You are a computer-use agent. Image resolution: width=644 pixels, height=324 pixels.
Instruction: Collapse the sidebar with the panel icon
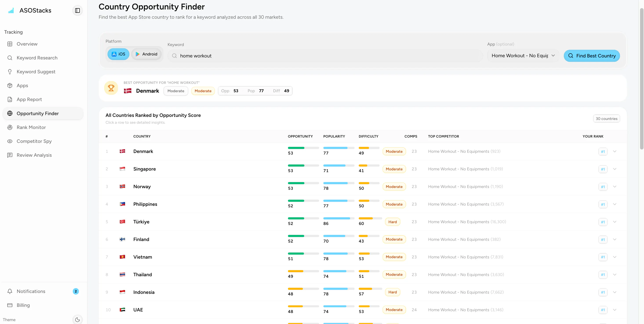click(78, 11)
